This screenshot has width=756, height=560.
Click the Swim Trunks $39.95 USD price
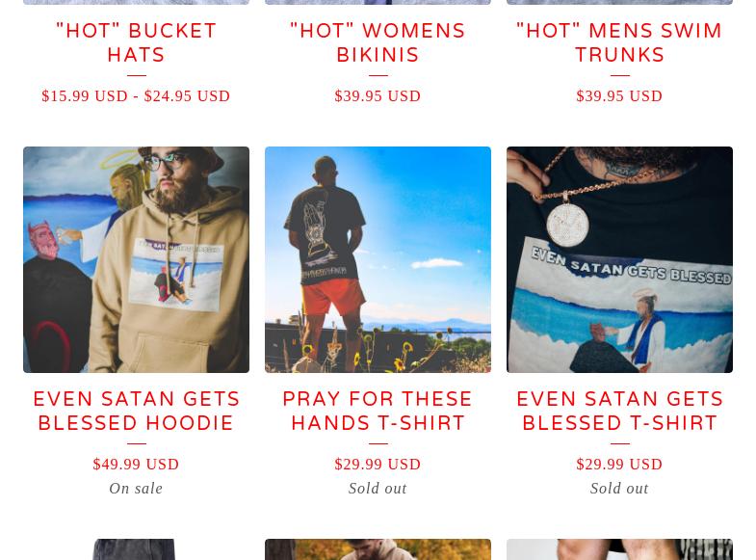coord(619,96)
